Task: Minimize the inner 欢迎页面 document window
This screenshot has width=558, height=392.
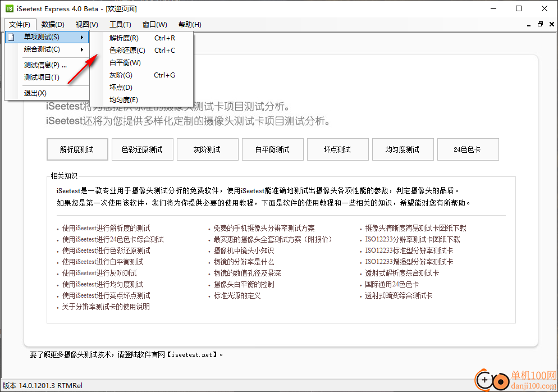Action: pyautogui.click(x=529, y=25)
